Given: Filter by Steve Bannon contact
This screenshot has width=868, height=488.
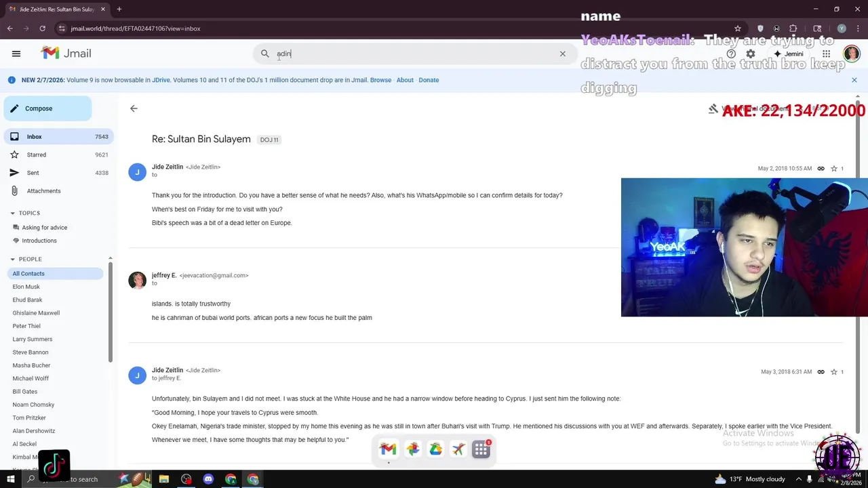Looking at the screenshot, I should 30,352.
